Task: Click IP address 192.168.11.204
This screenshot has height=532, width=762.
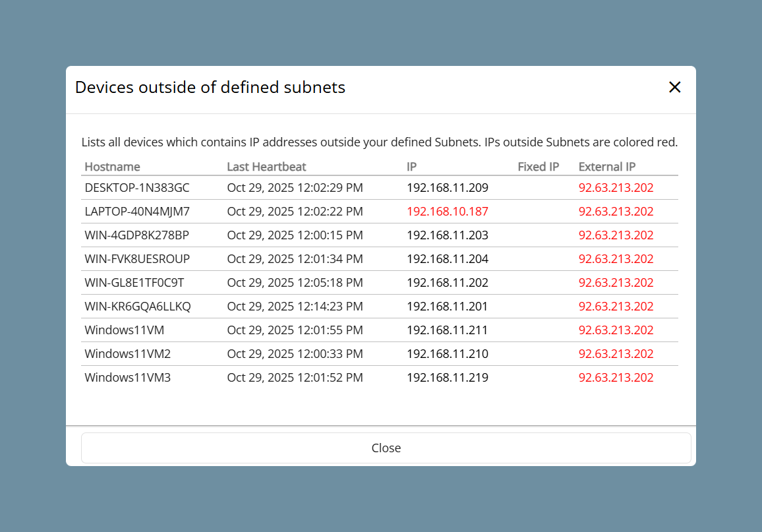Action: click(448, 259)
